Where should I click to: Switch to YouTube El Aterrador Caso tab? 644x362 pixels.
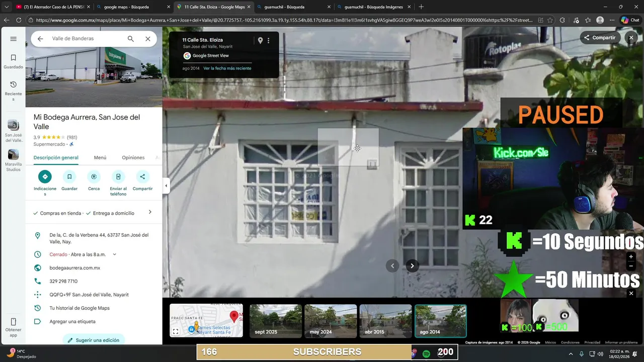coord(53,7)
